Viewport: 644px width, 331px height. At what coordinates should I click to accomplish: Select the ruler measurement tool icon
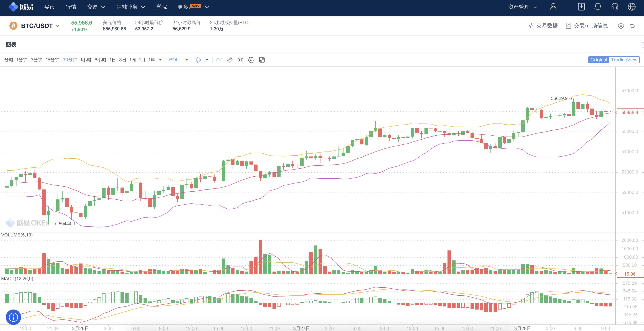[x=230, y=60]
